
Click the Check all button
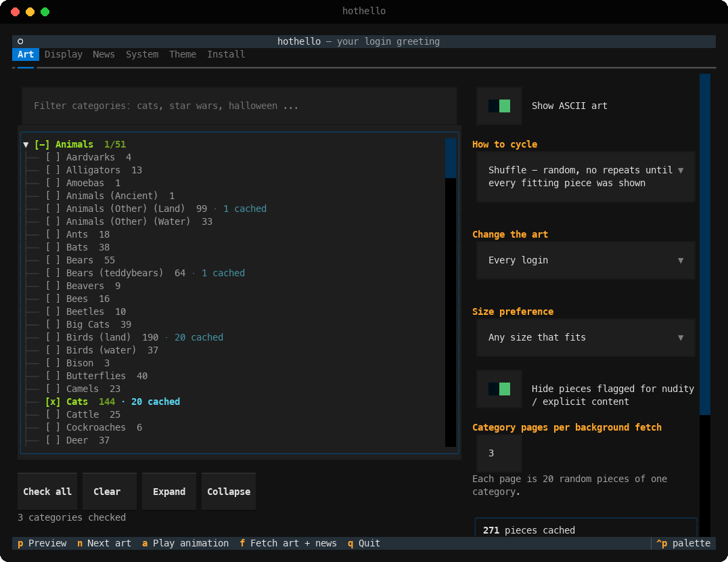tap(47, 492)
